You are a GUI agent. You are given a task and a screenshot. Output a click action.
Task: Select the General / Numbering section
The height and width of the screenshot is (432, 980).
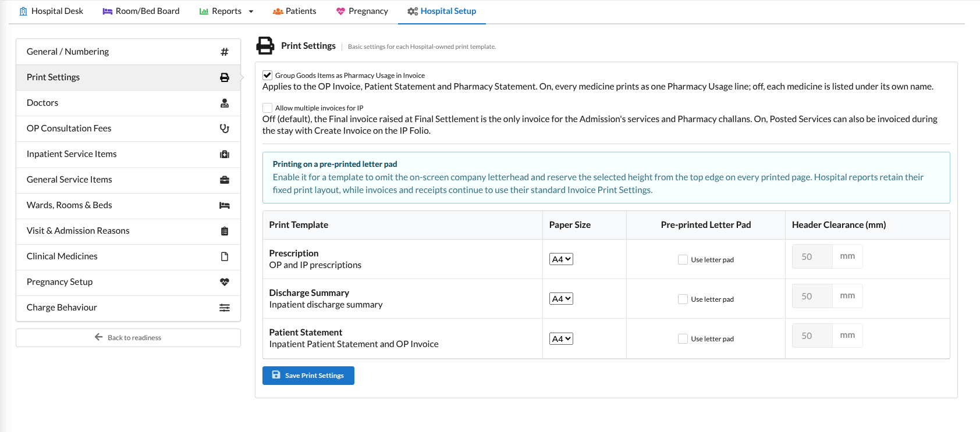coord(128,52)
